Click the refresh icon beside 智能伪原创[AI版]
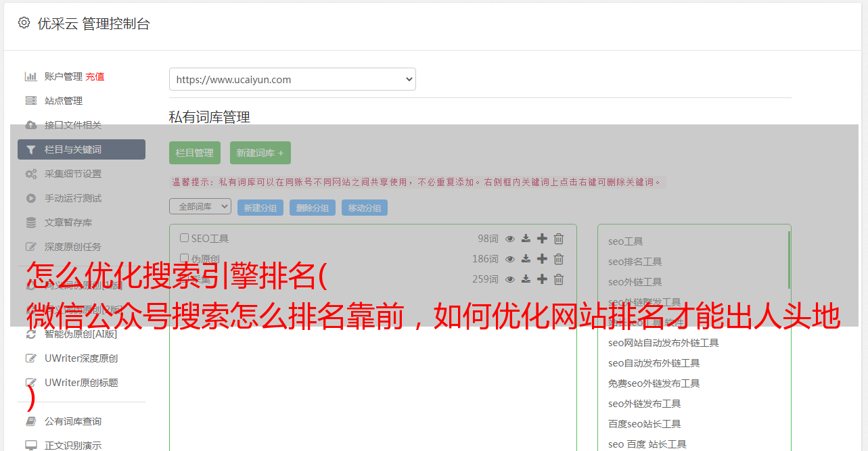Screen dimensions: 868x451 click(30, 334)
